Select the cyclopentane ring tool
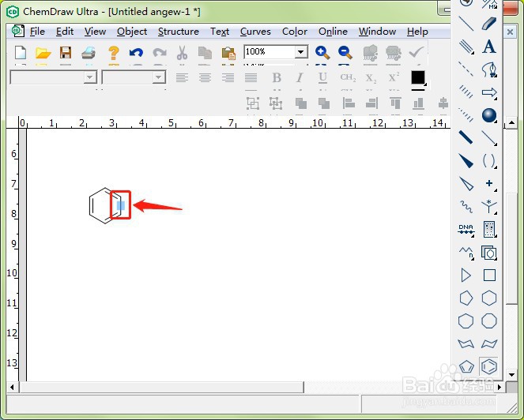 466,298
